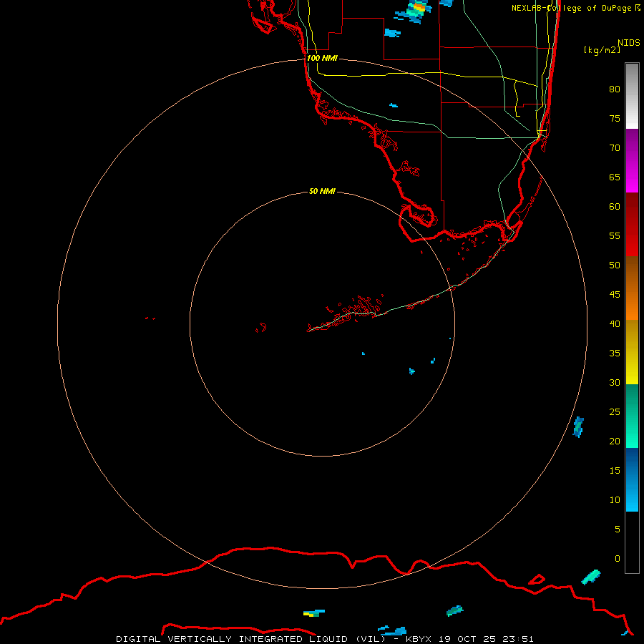Click the 5 value on the color scale
644x644 pixels.
point(618,530)
